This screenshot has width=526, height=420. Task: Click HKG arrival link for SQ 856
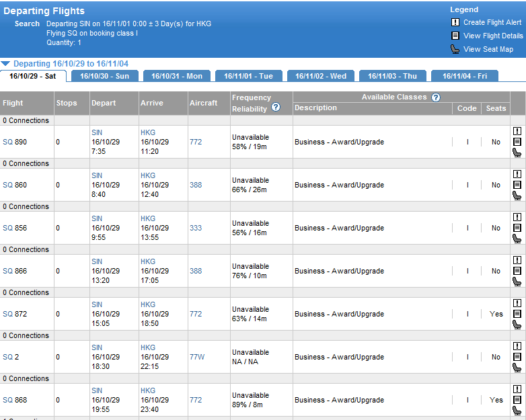(x=147, y=218)
